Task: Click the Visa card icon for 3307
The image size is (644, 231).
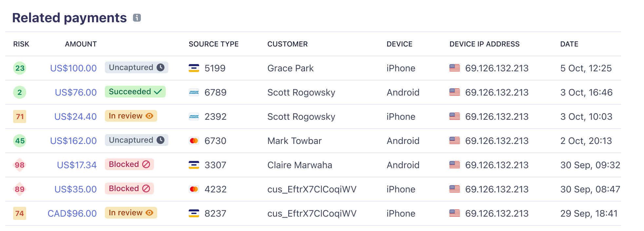Action: pos(194,165)
